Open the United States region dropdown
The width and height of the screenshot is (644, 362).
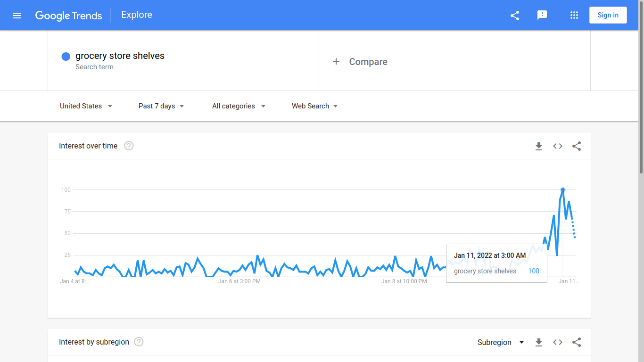click(86, 106)
